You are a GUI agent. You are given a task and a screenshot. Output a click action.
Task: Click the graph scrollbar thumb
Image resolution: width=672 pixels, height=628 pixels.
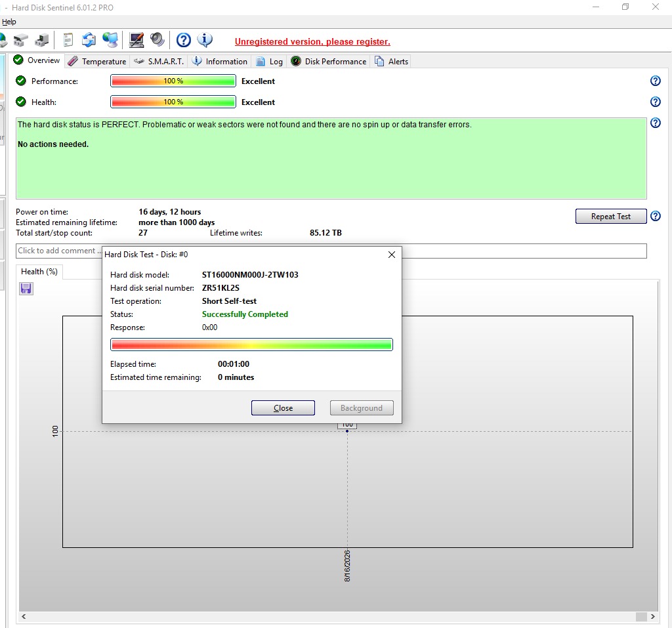pyautogui.click(x=641, y=616)
